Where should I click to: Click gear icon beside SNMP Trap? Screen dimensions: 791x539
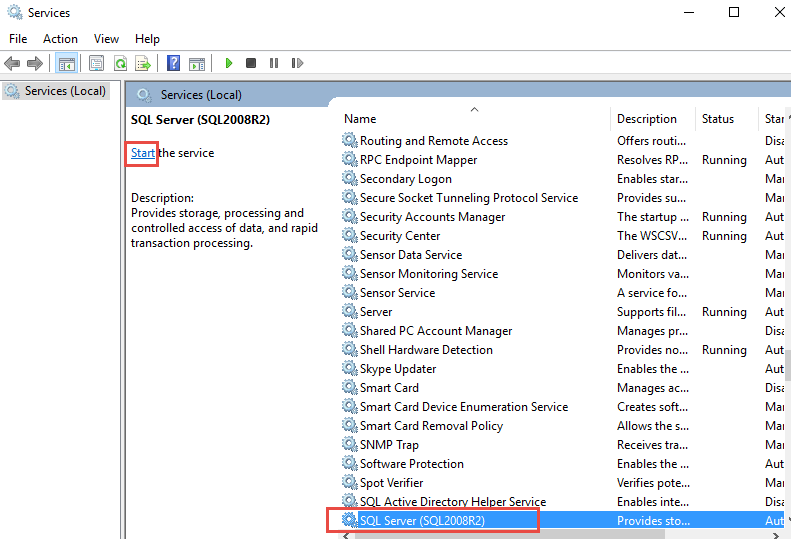pyautogui.click(x=350, y=444)
